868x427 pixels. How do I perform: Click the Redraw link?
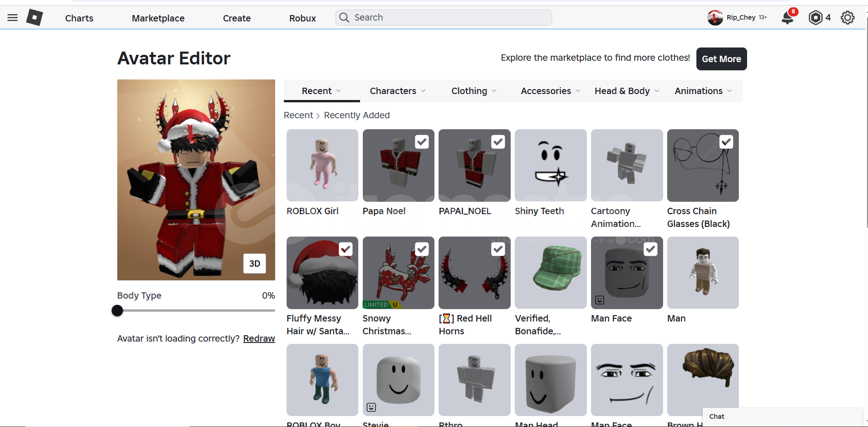pos(259,338)
